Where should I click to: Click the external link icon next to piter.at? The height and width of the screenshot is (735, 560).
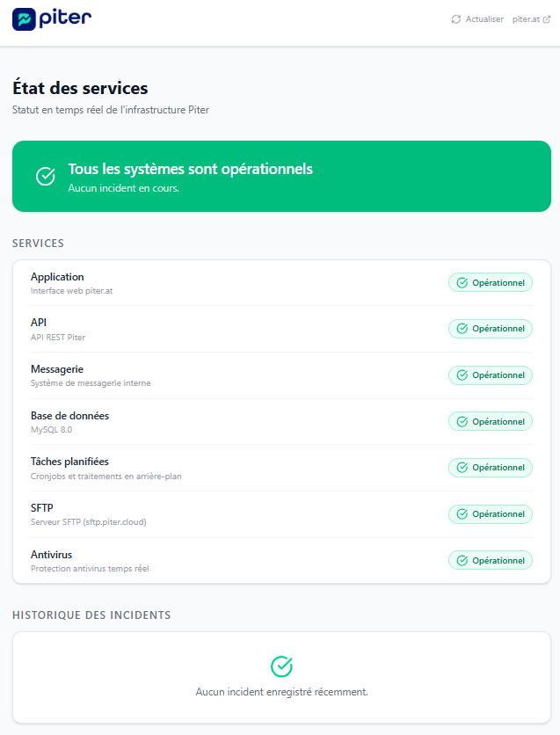pos(547,19)
